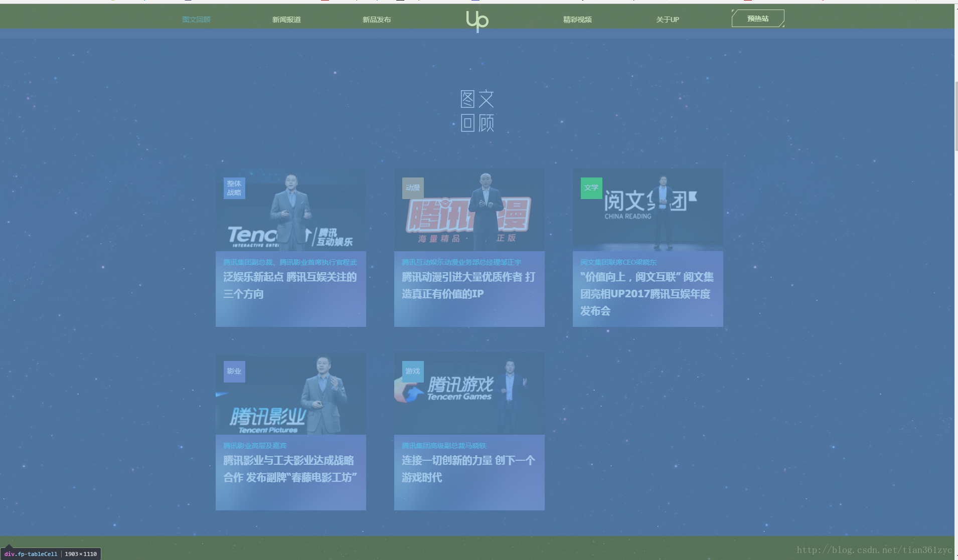Open the Tencent Interactive Entertainment thumbnail

[x=291, y=210]
